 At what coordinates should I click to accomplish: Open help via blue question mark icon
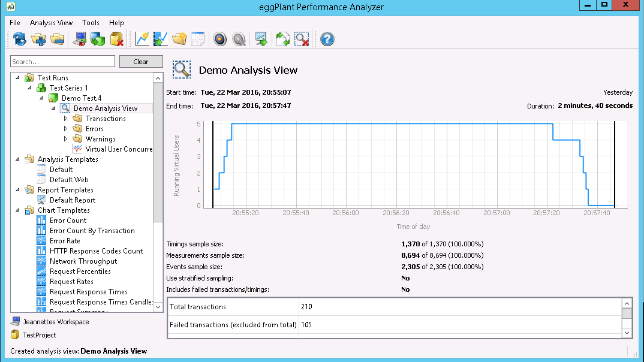pos(327,40)
